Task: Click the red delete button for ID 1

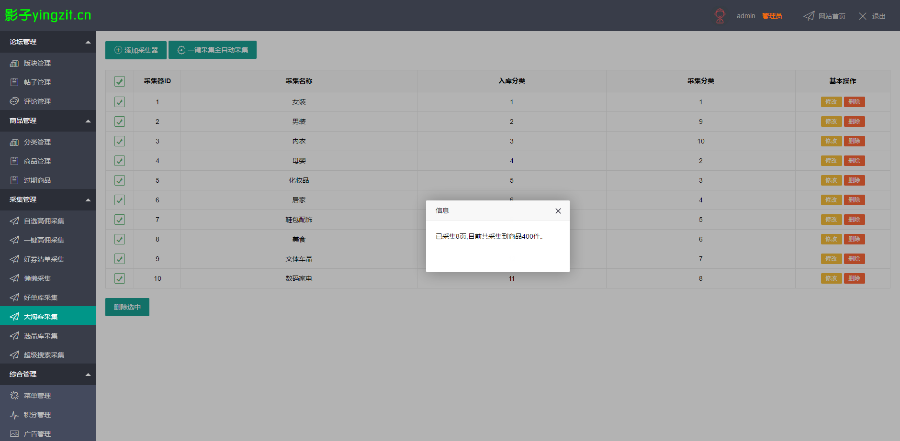Action: click(x=854, y=102)
